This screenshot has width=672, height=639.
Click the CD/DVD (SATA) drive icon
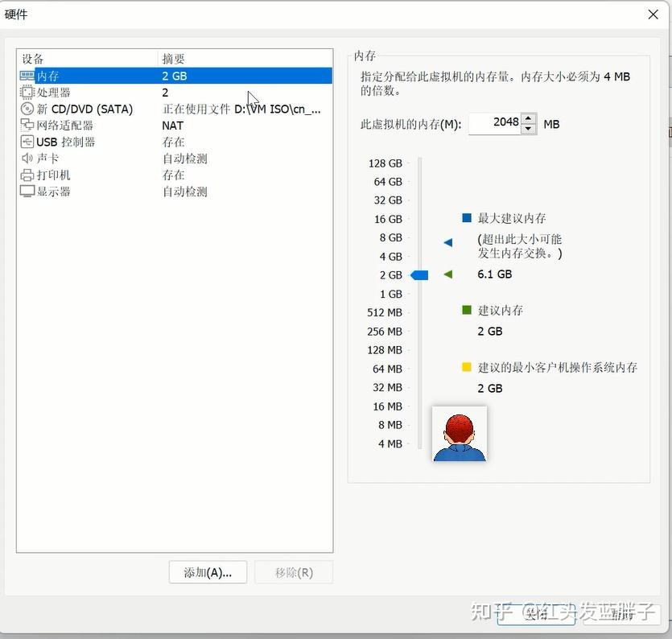pos(25,109)
